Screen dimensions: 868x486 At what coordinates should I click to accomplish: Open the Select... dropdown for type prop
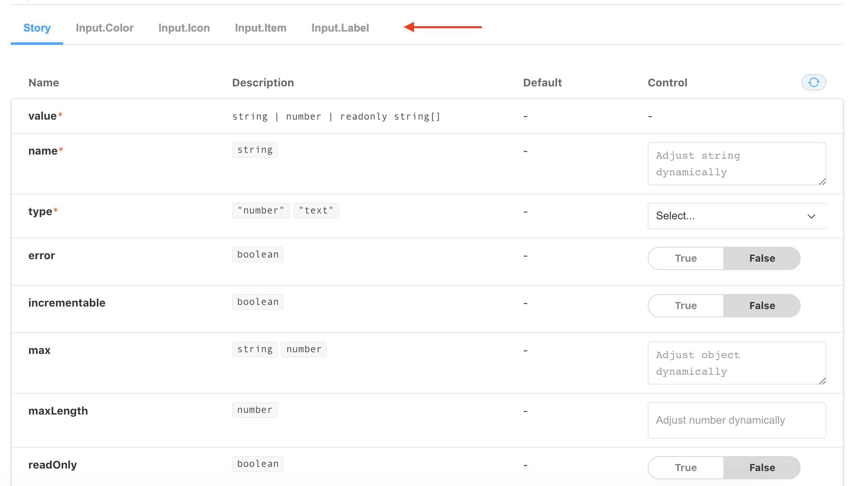[x=736, y=216]
